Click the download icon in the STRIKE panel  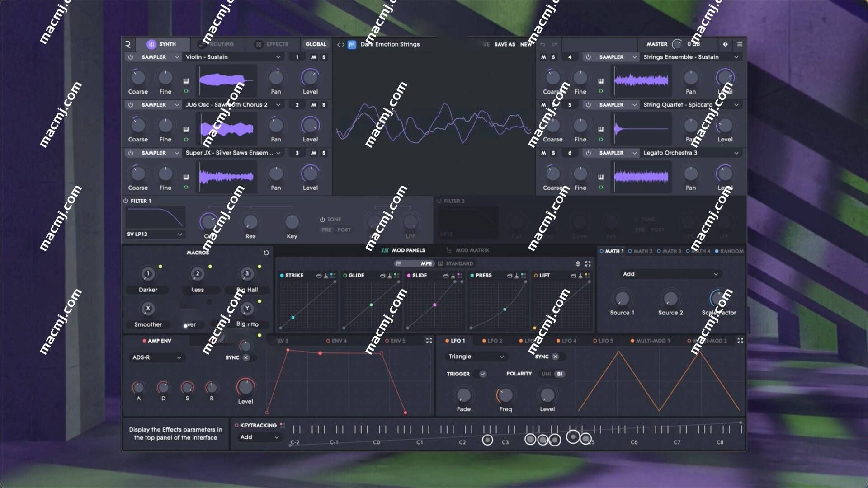click(x=326, y=276)
